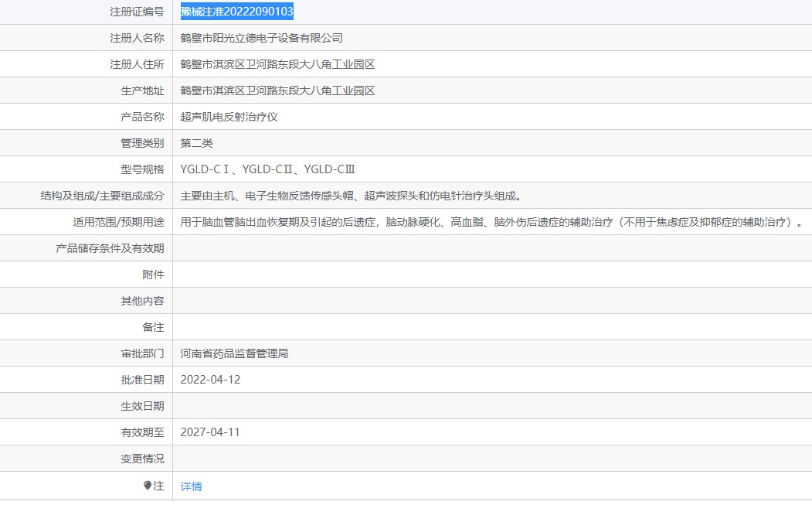Click the 结构及组成 description text
Image resolution: width=812 pixels, height=505 pixels.
pos(351,196)
